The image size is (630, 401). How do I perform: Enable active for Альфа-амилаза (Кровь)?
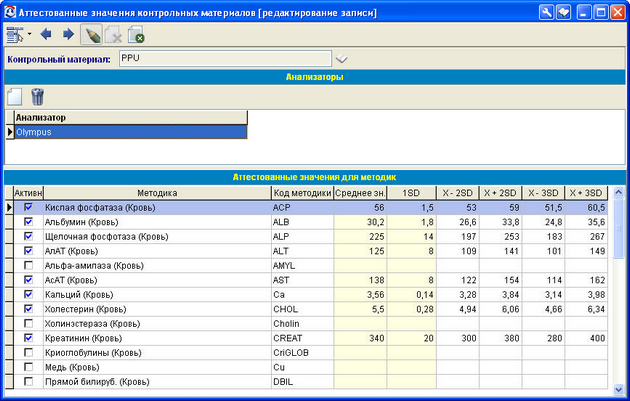tap(28, 265)
